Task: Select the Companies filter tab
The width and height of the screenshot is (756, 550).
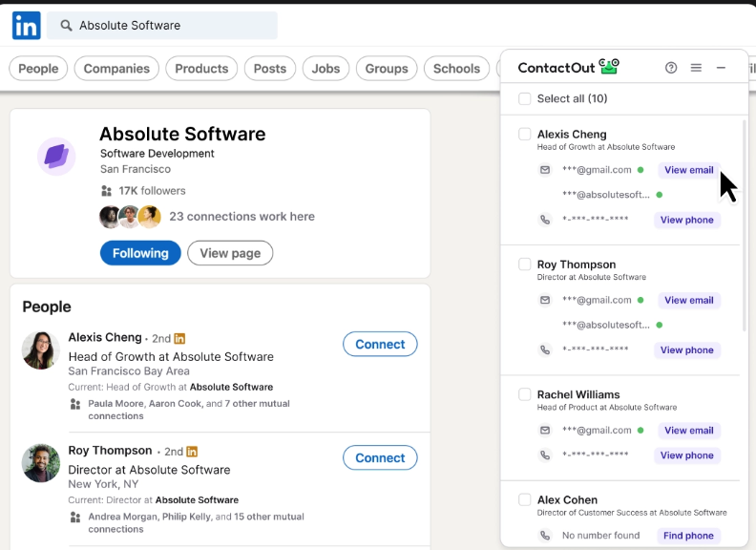Action: pos(116,69)
